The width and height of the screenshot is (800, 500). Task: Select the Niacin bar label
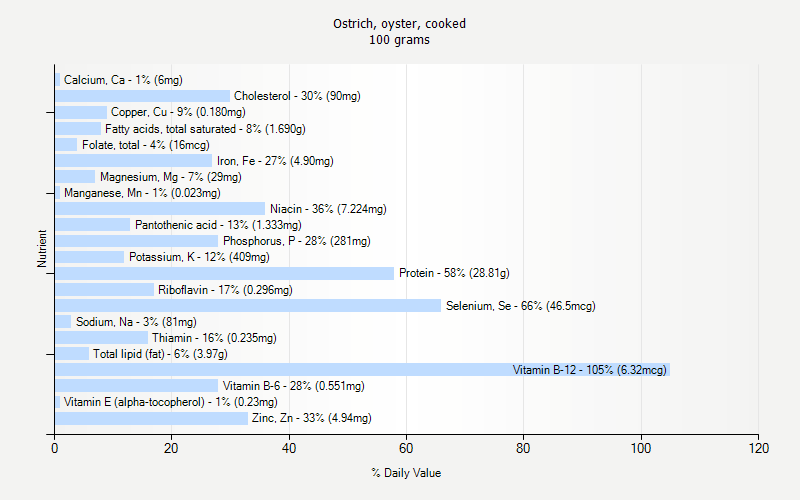pyautogui.click(x=328, y=209)
